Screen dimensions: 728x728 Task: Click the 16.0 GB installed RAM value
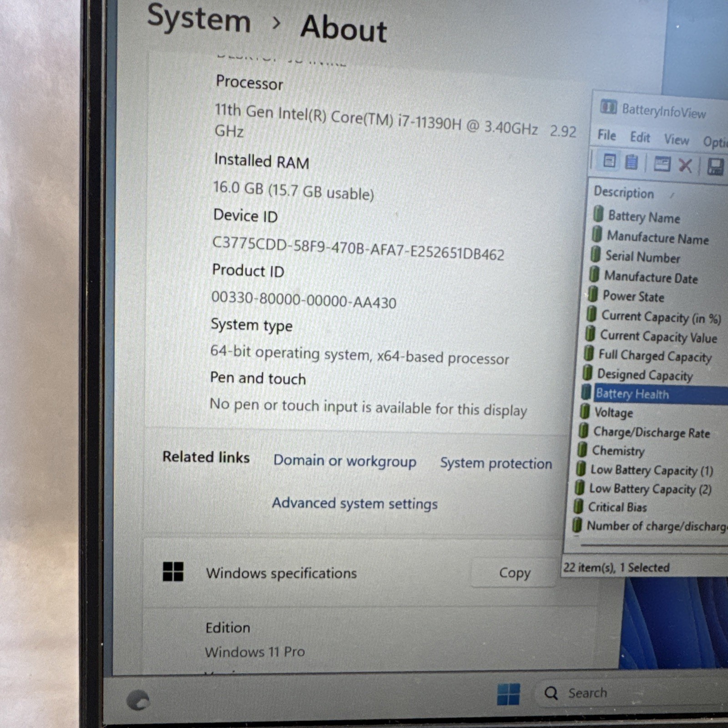click(293, 190)
